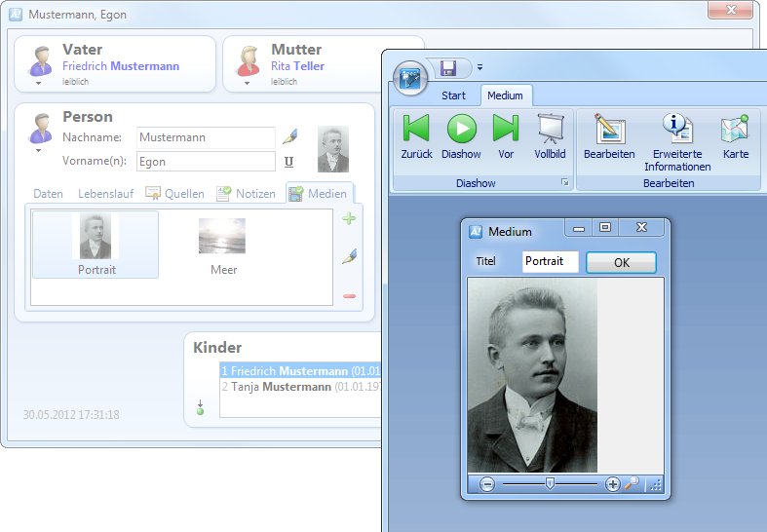The height and width of the screenshot is (532, 767).
Task: Open the Friedrich Mustermann father link
Action: [121, 66]
